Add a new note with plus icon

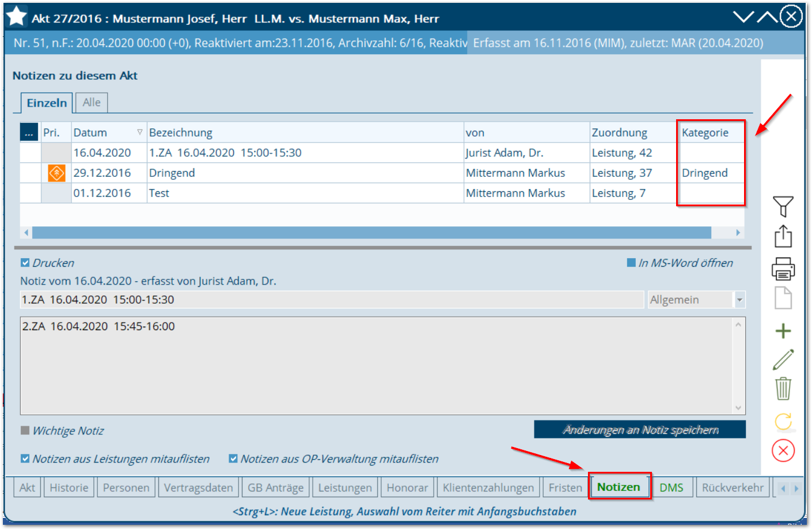pos(783,331)
